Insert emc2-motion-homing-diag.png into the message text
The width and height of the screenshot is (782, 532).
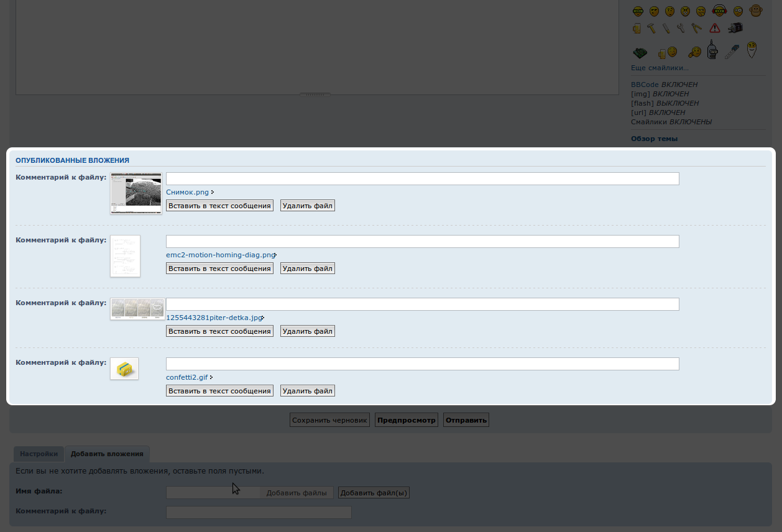(x=219, y=268)
